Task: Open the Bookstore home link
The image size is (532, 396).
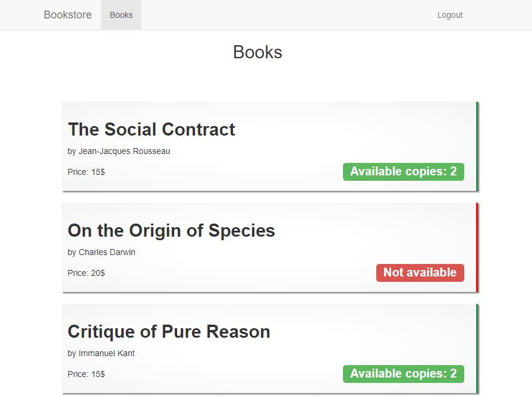Action: point(67,14)
